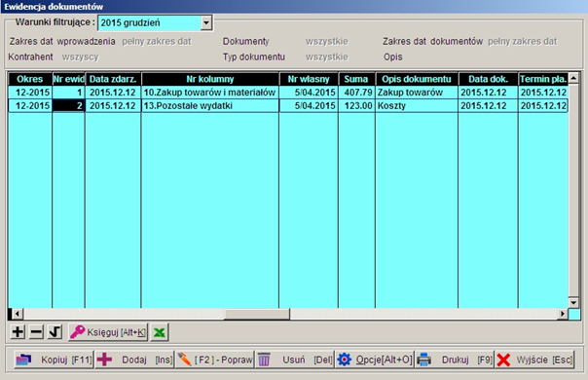Click the Dodaj [Ins] button
This screenshot has height=380, width=588.
tap(134, 360)
